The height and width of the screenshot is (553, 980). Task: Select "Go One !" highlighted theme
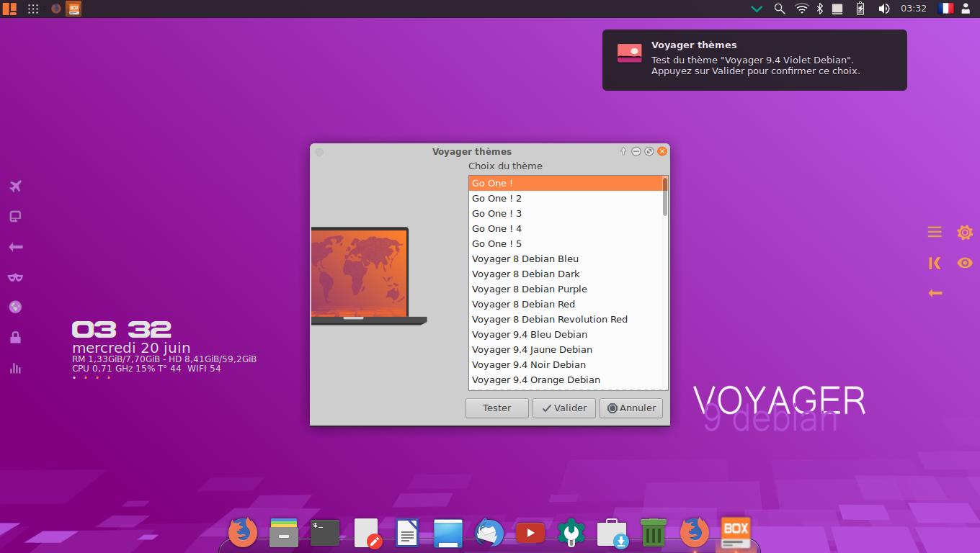[566, 184]
